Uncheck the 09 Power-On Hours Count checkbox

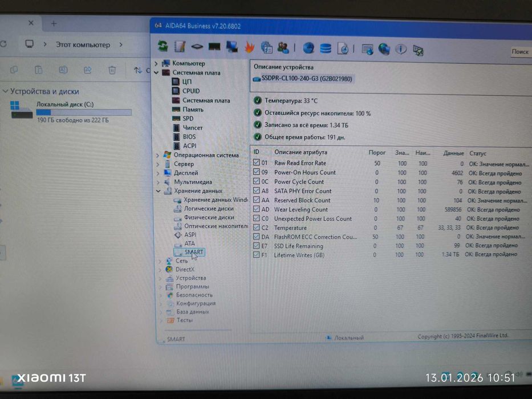257,172
